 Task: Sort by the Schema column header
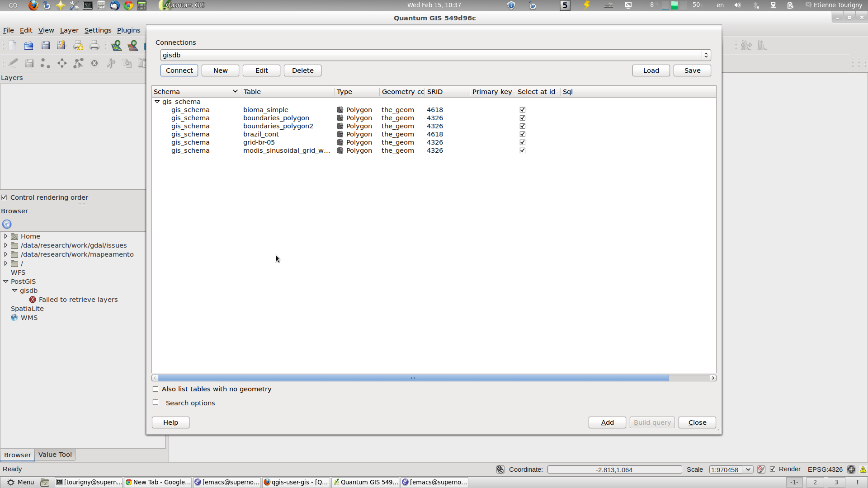tap(196, 92)
